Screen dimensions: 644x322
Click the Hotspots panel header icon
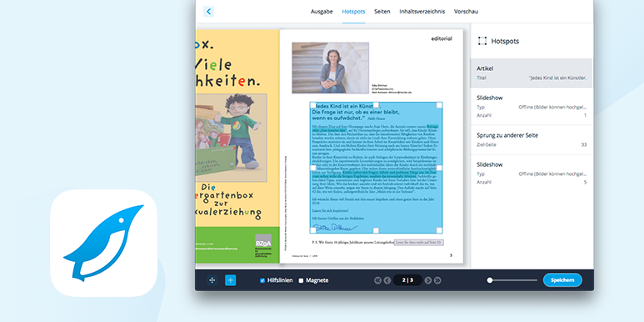(482, 41)
